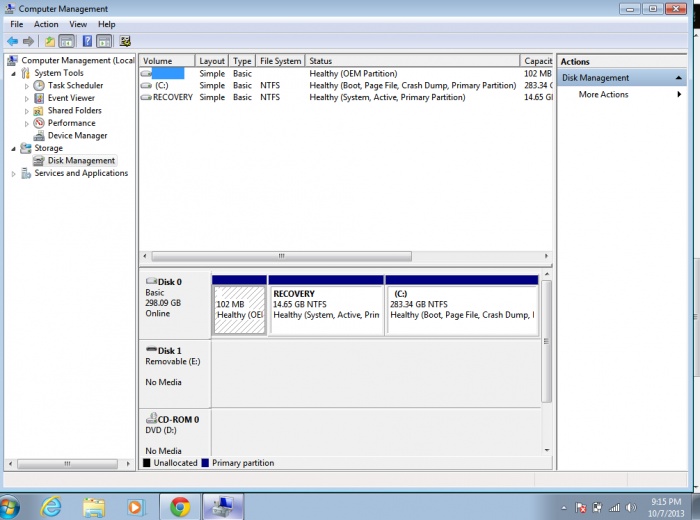
Task: Sort by the Volume column header
Action: point(167,61)
